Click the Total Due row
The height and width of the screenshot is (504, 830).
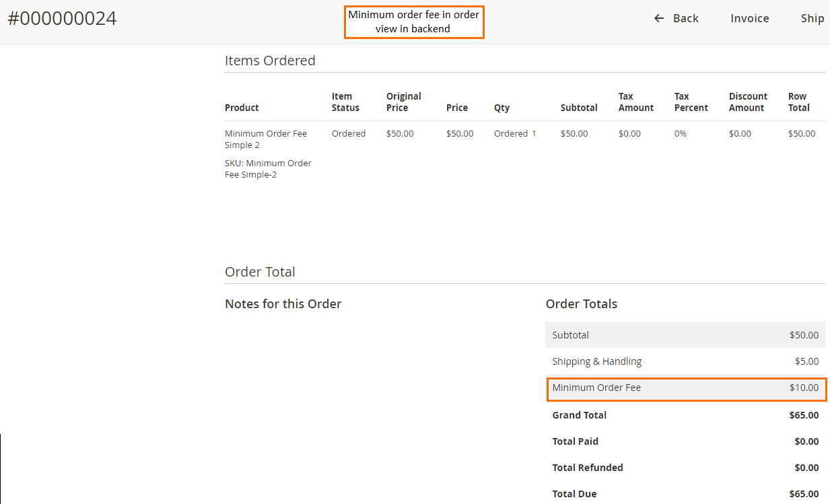[x=685, y=493]
